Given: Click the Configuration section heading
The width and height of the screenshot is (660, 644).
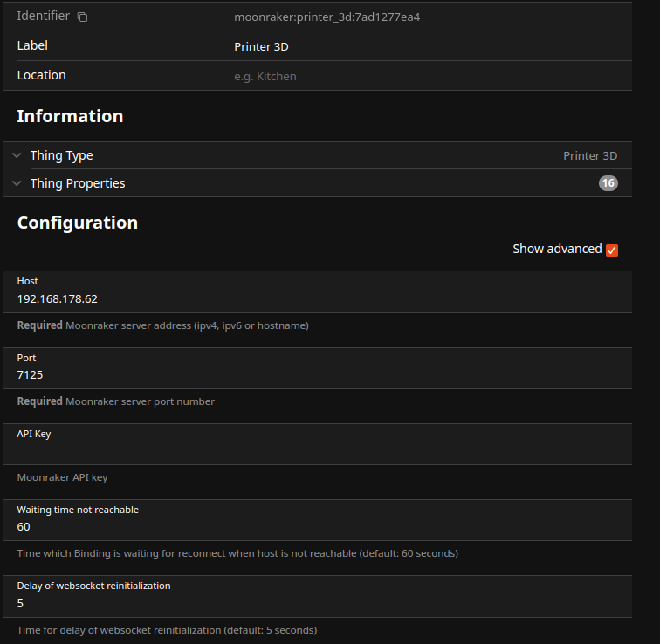Looking at the screenshot, I should 78,223.
